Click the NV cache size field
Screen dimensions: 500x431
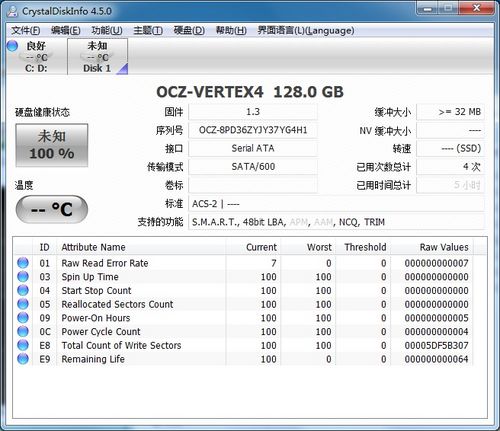click(x=451, y=130)
